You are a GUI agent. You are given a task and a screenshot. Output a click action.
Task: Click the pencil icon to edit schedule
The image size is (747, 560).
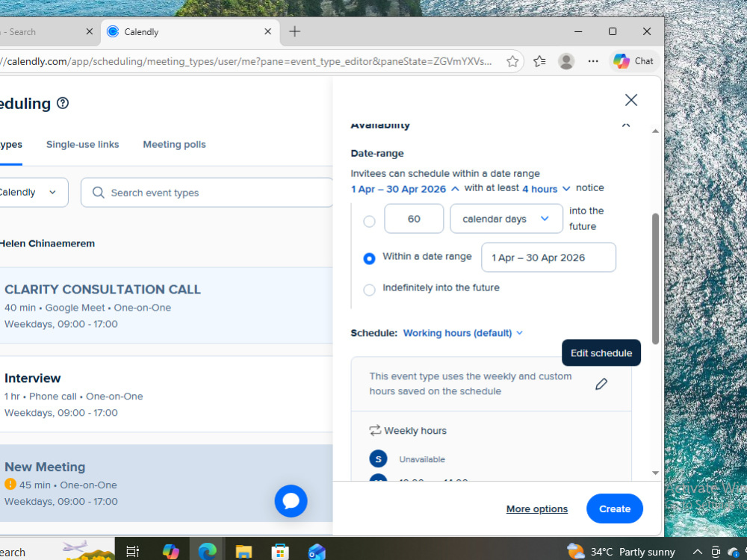601,384
